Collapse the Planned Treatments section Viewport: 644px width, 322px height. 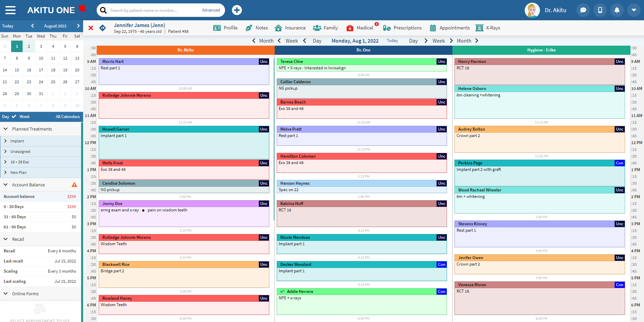pyautogui.click(x=5, y=129)
